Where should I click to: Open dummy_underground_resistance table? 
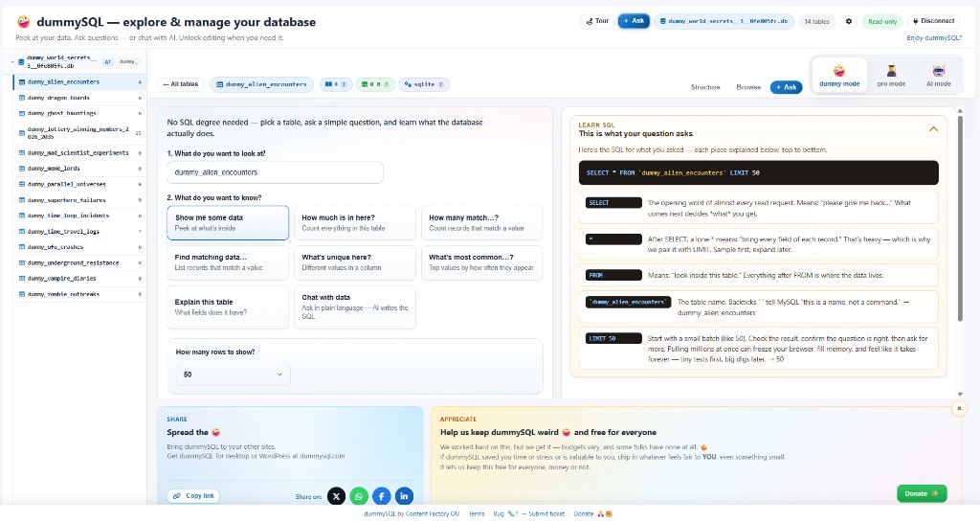(x=79, y=262)
